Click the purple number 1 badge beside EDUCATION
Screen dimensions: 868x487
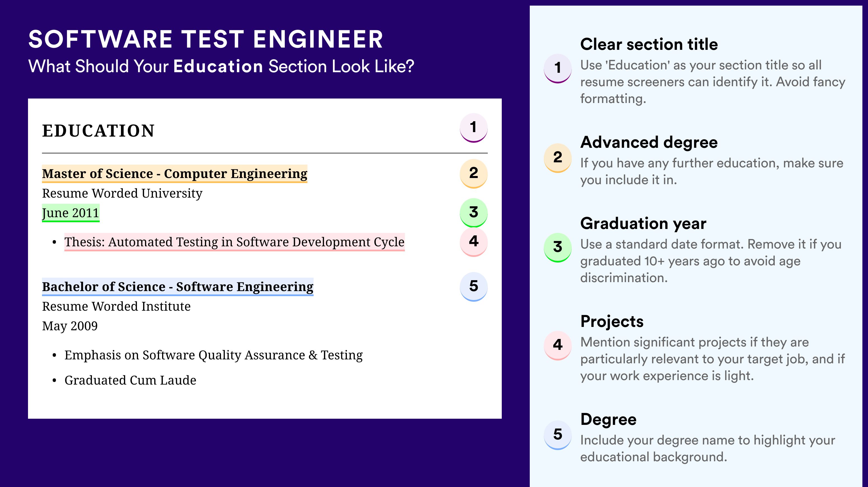point(473,128)
